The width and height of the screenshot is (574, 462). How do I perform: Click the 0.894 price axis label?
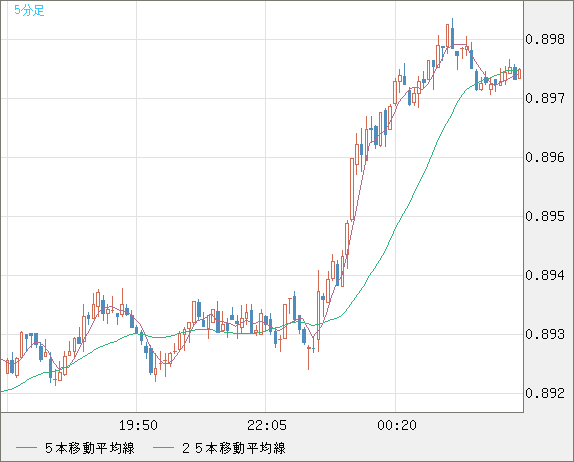[545, 275]
